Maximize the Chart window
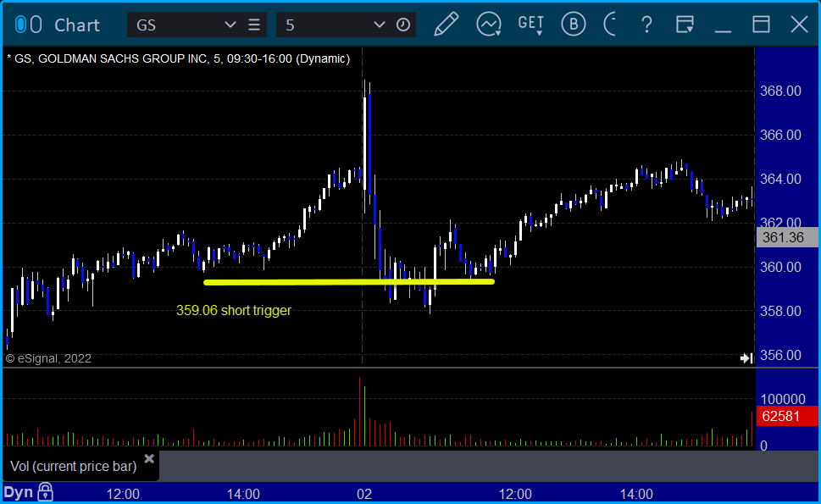821x504 pixels. coord(761,24)
